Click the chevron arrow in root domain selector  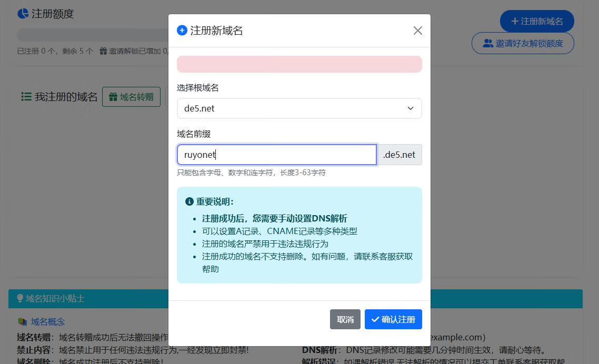(411, 108)
